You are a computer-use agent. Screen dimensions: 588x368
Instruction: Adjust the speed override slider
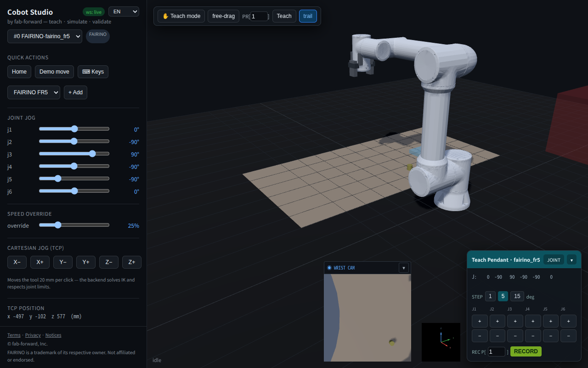(74, 225)
